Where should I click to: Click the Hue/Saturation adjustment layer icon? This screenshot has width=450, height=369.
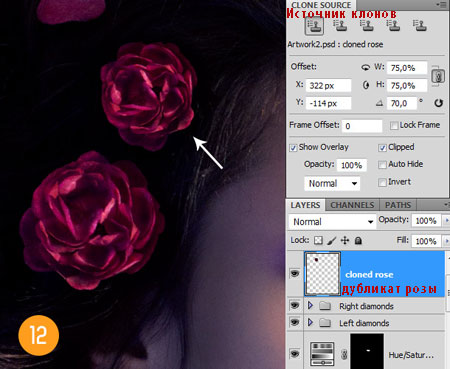click(x=322, y=354)
